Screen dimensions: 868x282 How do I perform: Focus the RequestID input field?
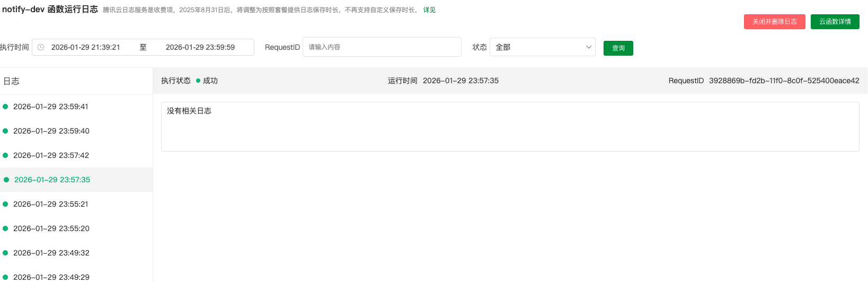pyautogui.click(x=382, y=47)
